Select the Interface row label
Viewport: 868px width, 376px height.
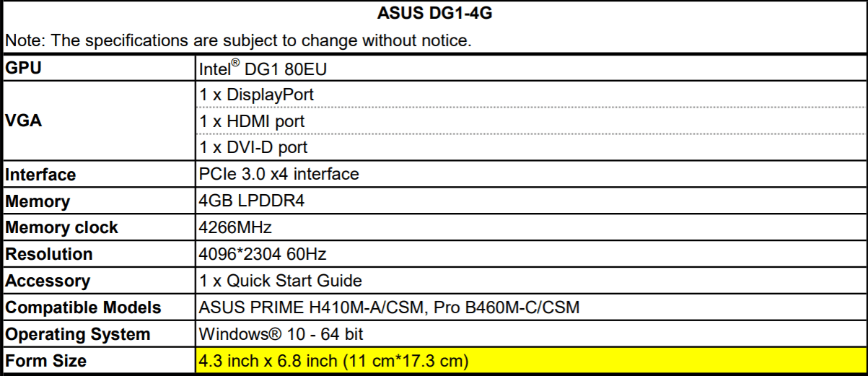[x=40, y=175]
